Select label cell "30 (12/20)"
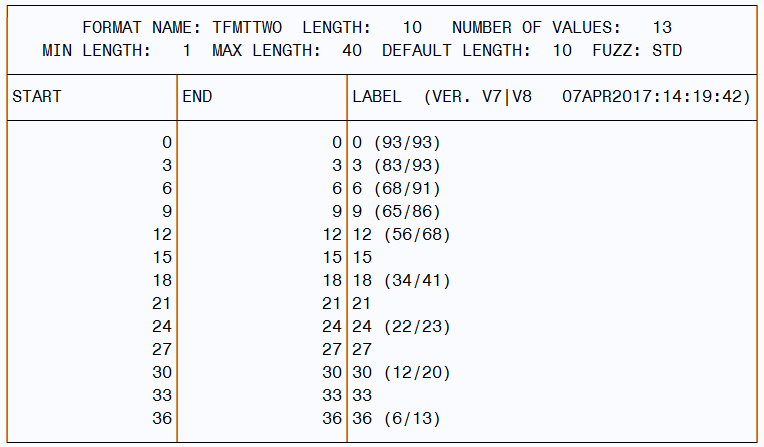 tap(401, 373)
